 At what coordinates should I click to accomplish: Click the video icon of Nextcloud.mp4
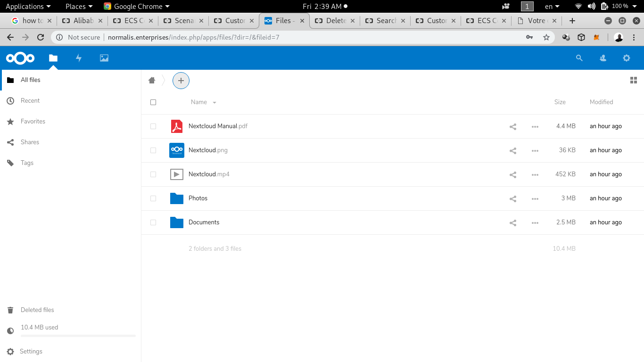click(x=177, y=174)
